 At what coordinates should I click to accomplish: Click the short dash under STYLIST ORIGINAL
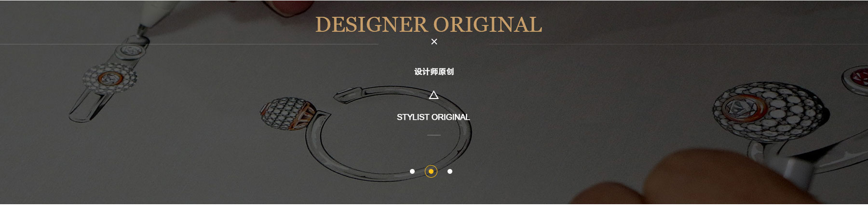click(434, 135)
